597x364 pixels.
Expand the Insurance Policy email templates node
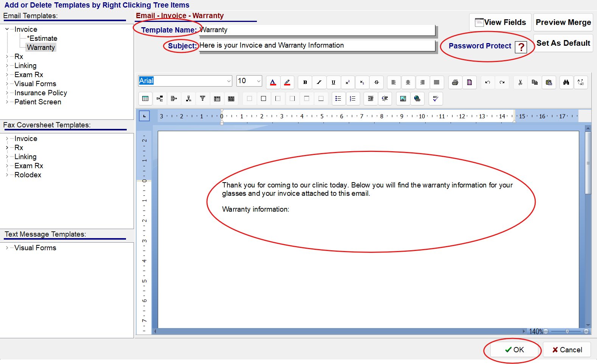(7, 93)
